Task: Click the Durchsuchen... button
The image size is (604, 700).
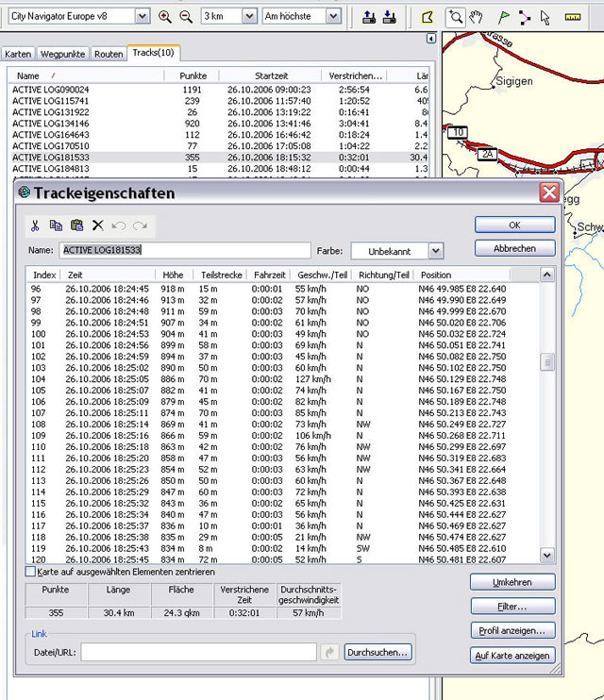Action: click(x=377, y=652)
